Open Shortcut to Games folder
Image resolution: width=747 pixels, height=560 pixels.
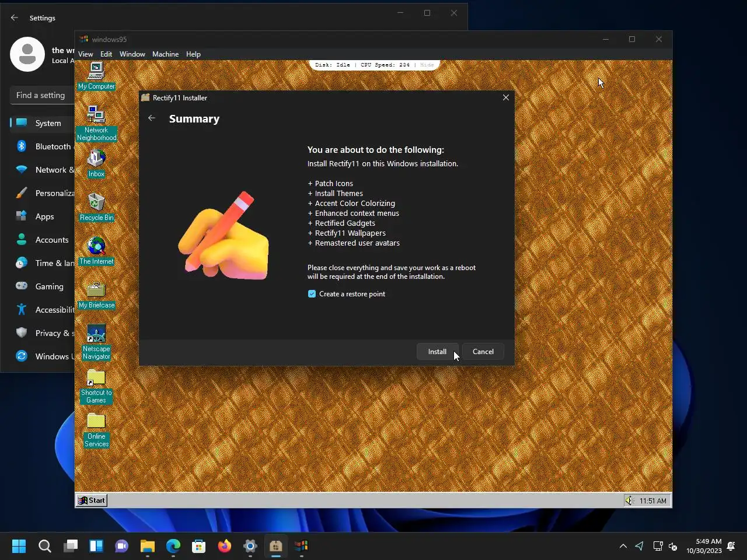(x=96, y=386)
